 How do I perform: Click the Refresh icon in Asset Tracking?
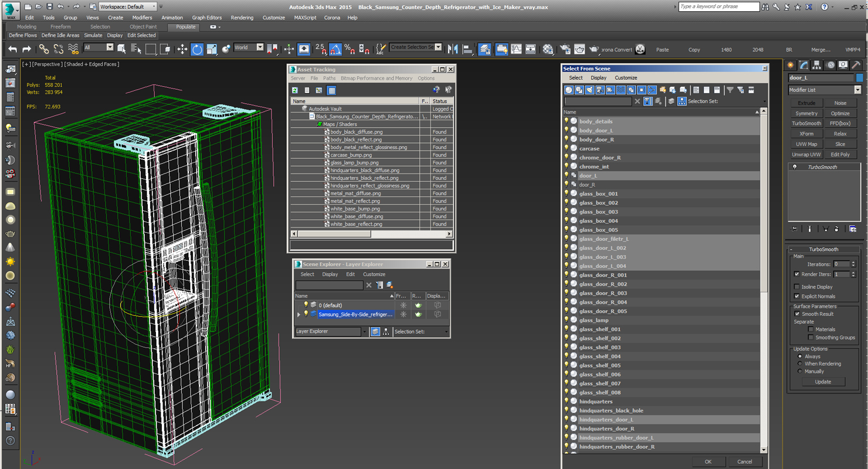(x=295, y=90)
